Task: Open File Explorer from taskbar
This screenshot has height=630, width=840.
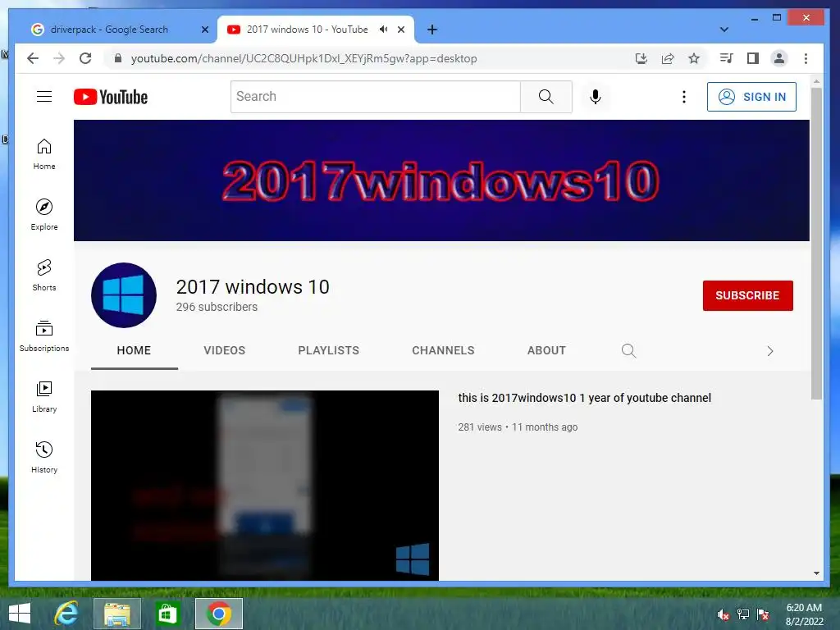Action: click(x=116, y=614)
